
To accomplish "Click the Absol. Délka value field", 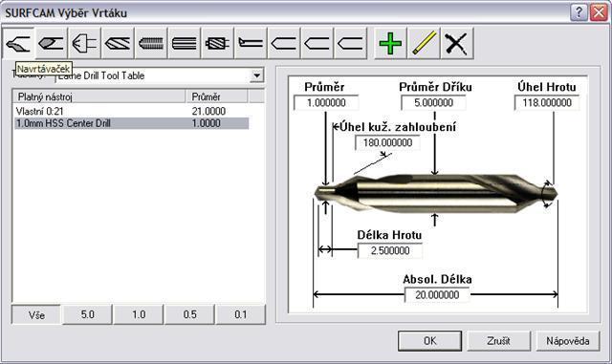I will click(437, 295).
